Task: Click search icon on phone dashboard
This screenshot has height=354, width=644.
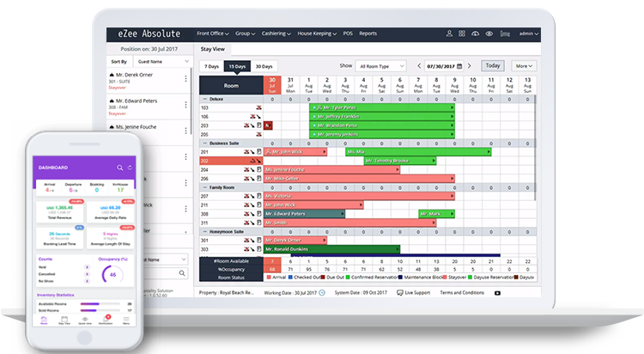Action: 119,167
